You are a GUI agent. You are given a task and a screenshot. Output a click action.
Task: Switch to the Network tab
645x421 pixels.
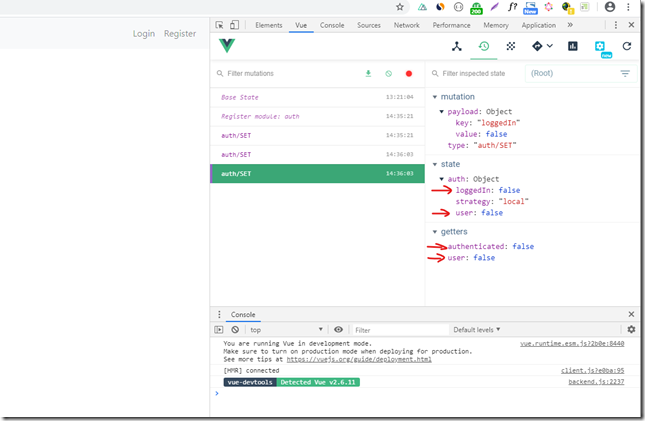point(406,25)
